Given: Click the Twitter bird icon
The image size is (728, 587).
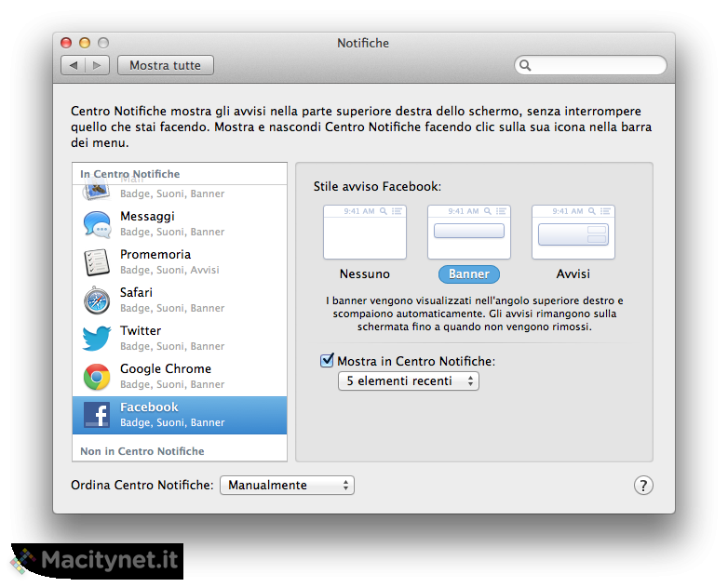Looking at the screenshot, I should [x=97, y=339].
